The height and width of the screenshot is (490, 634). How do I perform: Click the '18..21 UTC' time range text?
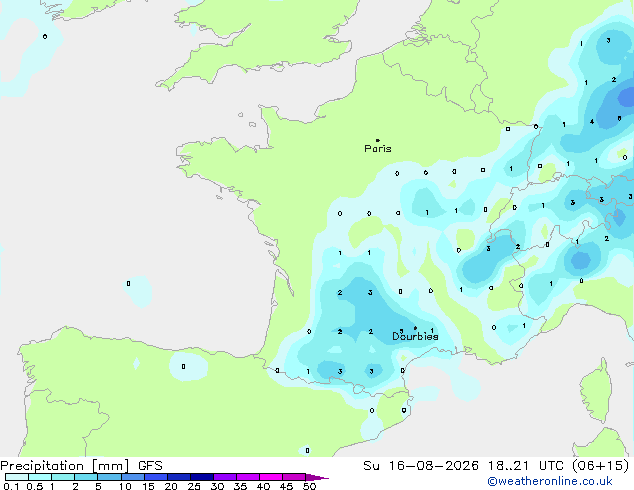click(x=525, y=466)
